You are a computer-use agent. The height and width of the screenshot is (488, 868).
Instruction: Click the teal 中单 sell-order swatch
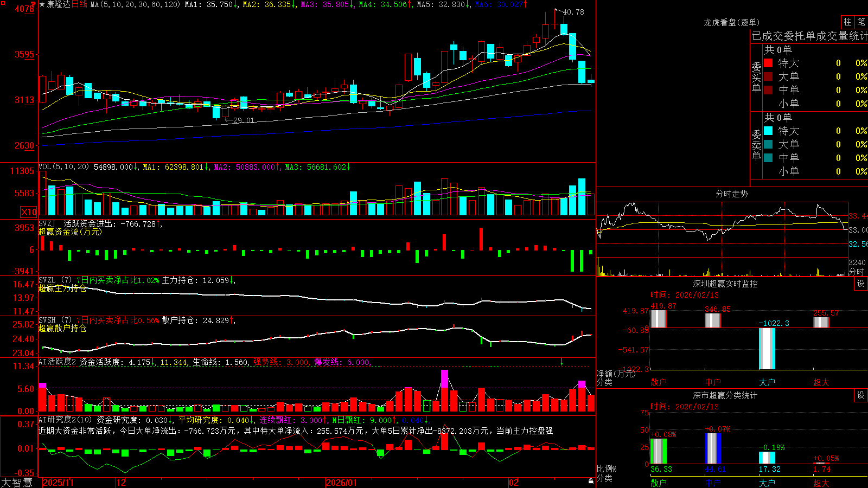pos(768,158)
